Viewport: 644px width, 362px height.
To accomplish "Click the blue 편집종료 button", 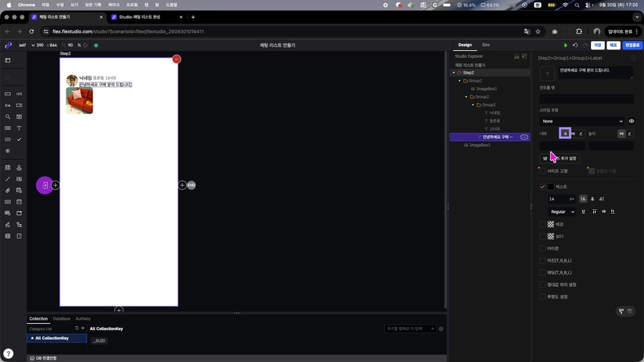I will [x=632, y=46].
